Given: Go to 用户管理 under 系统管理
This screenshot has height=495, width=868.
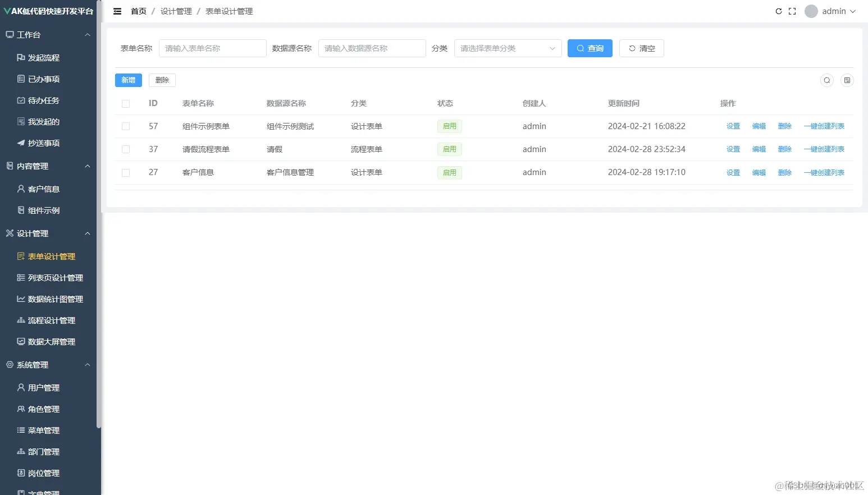Looking at the screenshot, I should pos(43,387).
